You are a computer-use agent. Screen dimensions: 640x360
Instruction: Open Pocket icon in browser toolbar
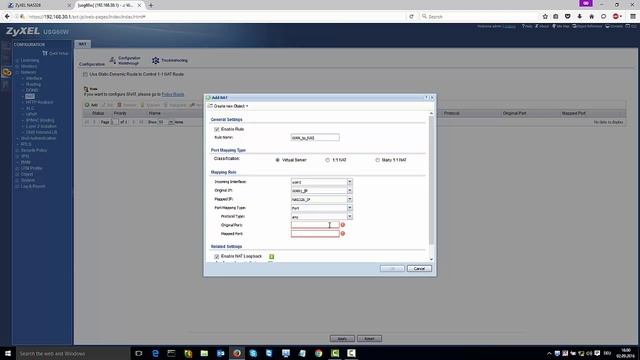tap(568, 16)
